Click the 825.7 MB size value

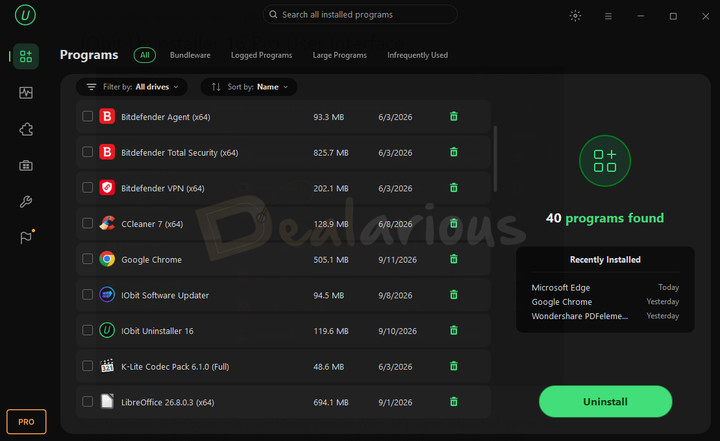point(331,153)
